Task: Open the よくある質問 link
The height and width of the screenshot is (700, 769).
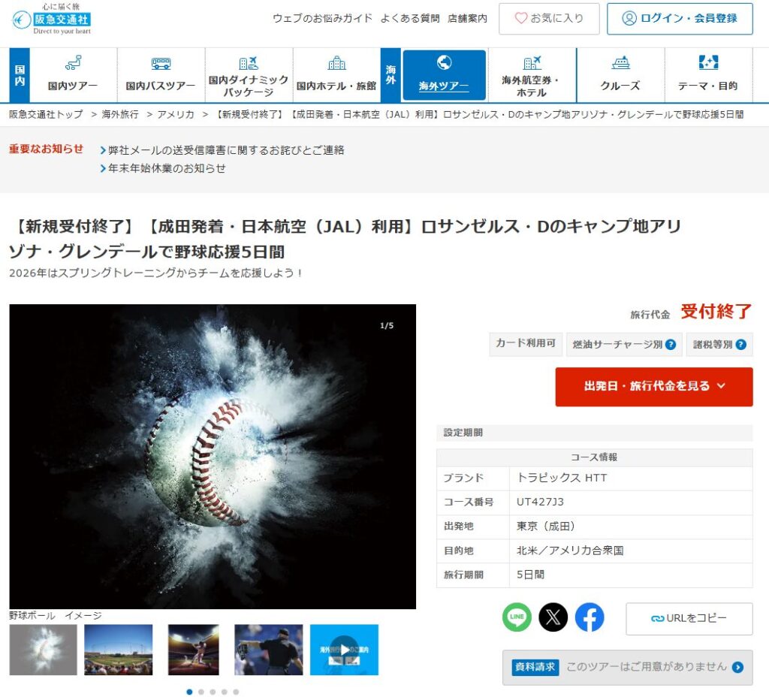Action: tap(410, 19)
